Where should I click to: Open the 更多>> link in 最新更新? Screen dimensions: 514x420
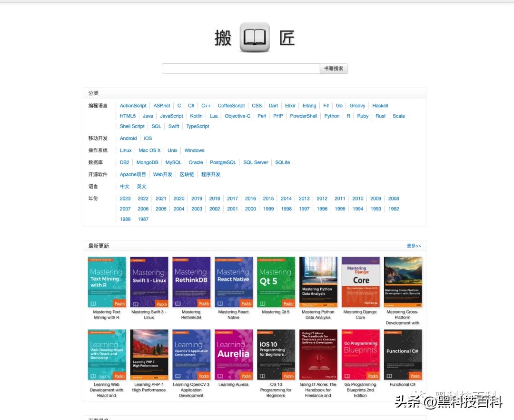coord(414,246)
